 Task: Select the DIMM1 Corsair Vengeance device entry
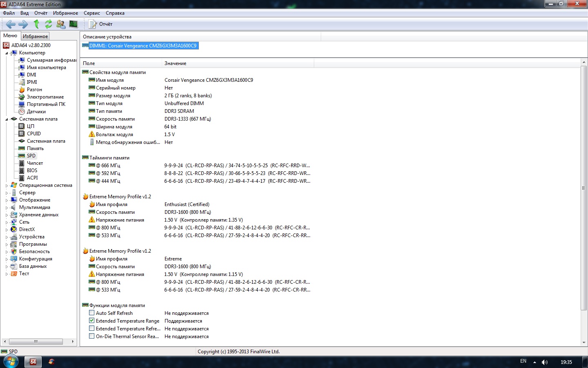tap(143, 46)
